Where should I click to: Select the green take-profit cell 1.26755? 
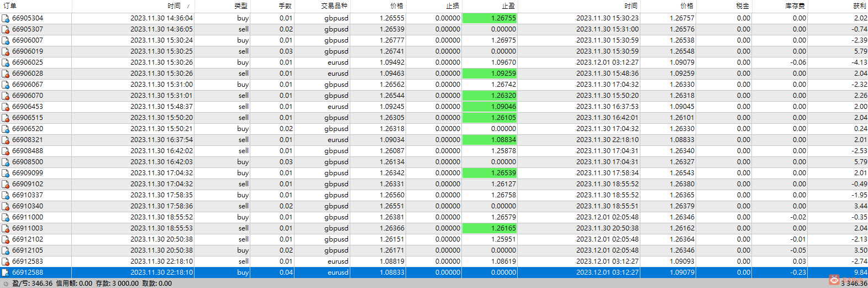490,18
